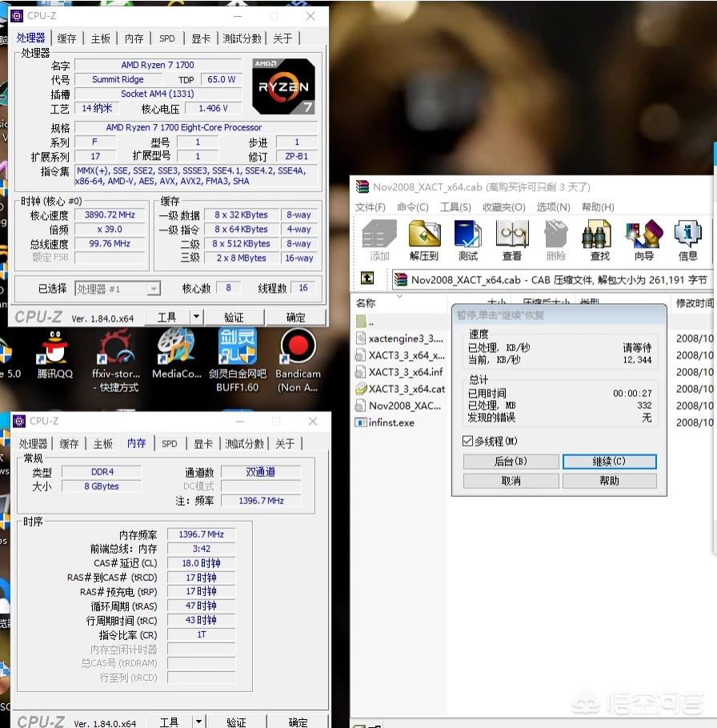717x728 pixels.
Task: Click 取消 cancel button in benchmark dialog
Action: tap(511, 481)
